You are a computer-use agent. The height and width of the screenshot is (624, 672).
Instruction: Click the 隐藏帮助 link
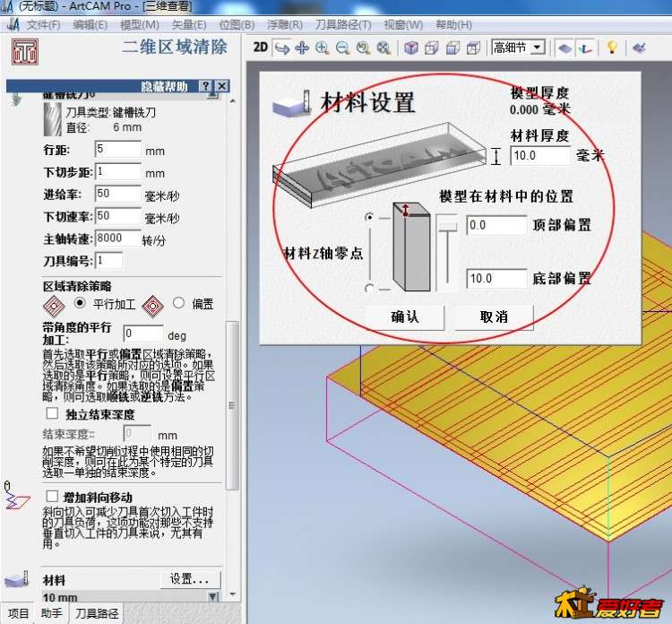pyautogui.click(x=164, y=86)
